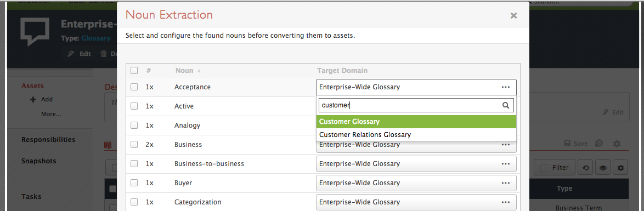Click the Glossary type link
The image size is (644, 211).
(x=96, y=38)
